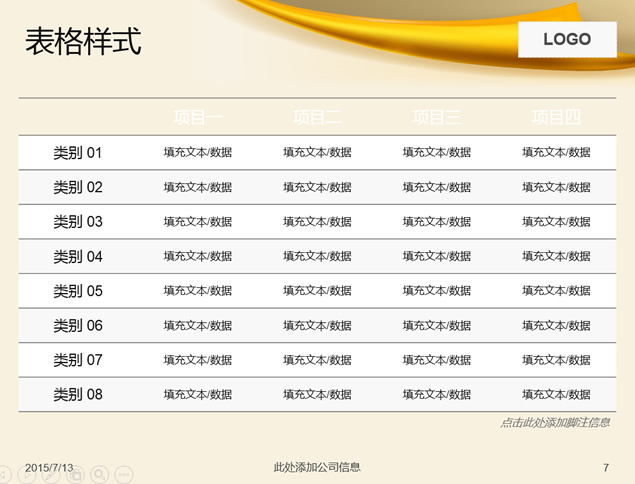Select column header 项目一
Screen dimensions: 635x484
coord(198,117)
